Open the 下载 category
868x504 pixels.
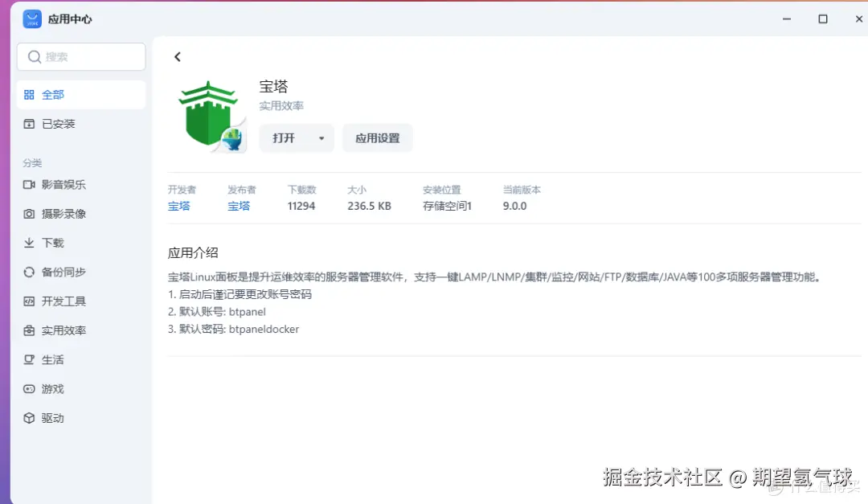pos(81,243)
